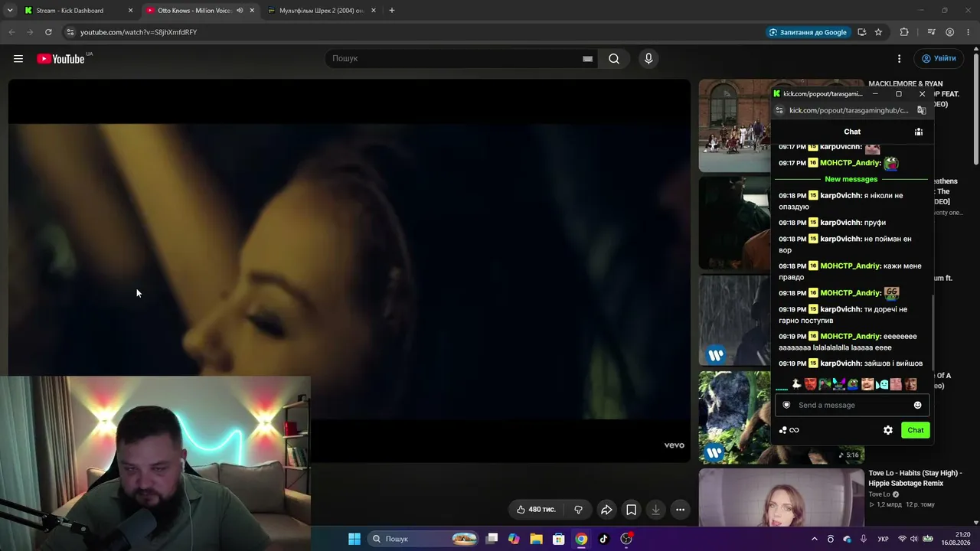Close the Шрек 2 tab
The image size is (980, 551).
coord(374,11)
